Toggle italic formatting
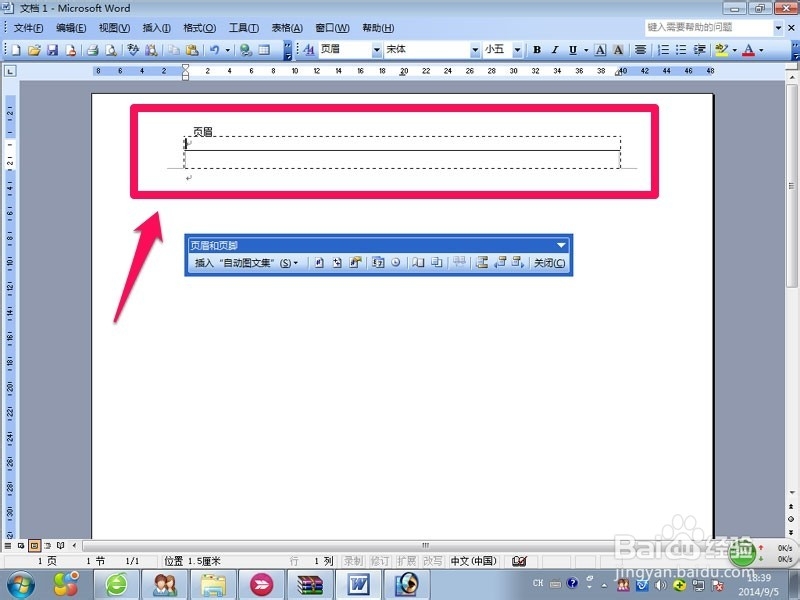800x600 pixels. pos(555,50)
